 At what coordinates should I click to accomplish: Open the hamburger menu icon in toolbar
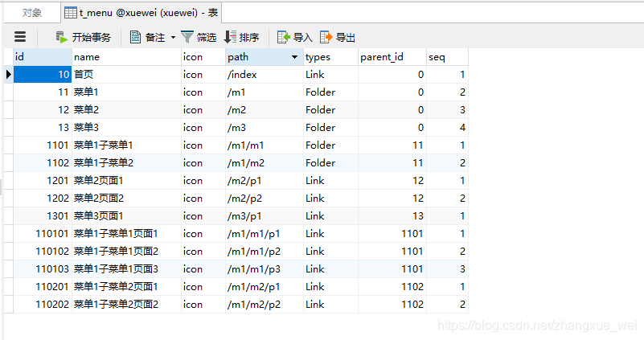pyautogui.click(x=20, y=37)
